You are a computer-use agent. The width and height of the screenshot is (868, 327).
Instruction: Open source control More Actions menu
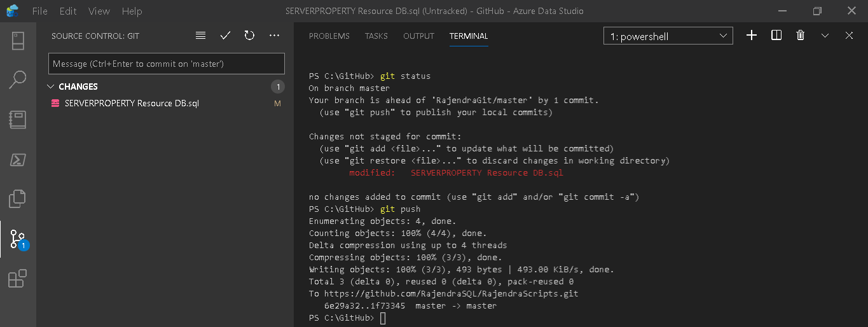tap(274, 36)
